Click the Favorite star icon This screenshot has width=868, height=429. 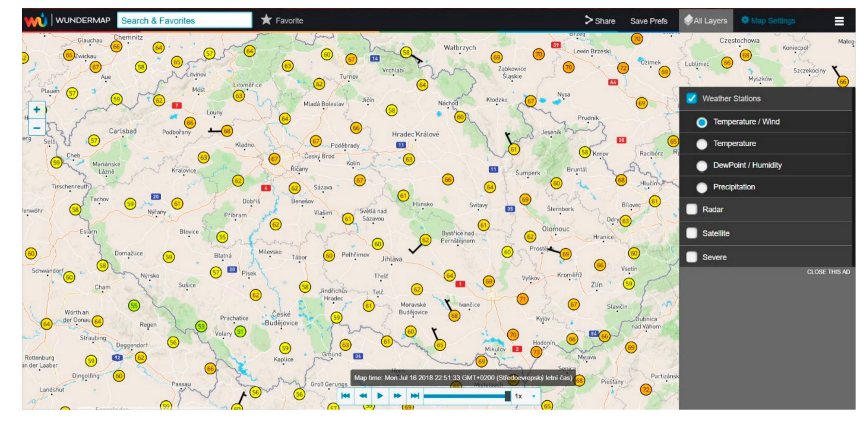pyautogui.click(x=266, y=20)
